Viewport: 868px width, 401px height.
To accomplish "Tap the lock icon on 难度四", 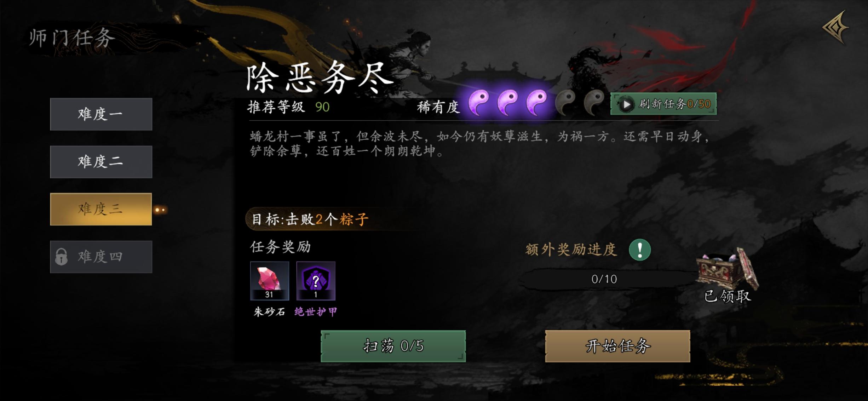I will tap(61, 257).
